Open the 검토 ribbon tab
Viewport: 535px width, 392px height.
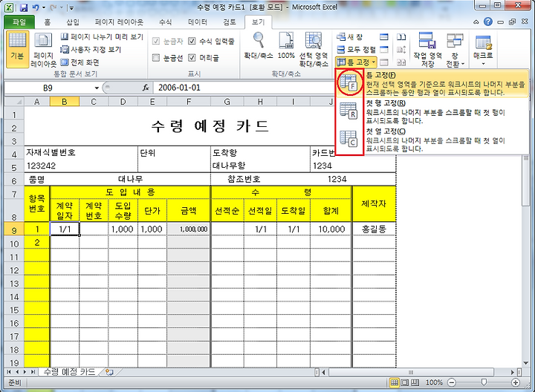click(230, 22)
